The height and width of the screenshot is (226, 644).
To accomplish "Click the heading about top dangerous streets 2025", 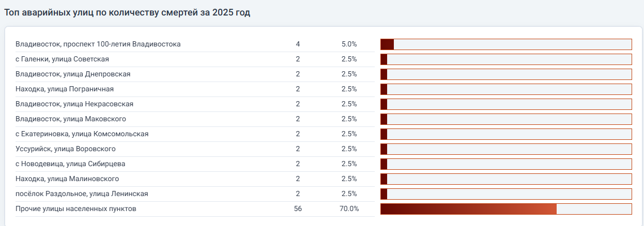I will point(127,13).
